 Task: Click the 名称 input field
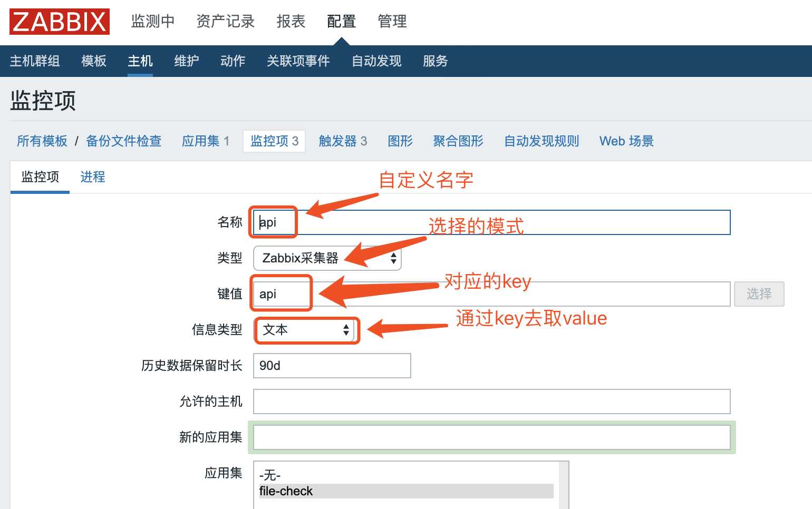click(492, 222)
